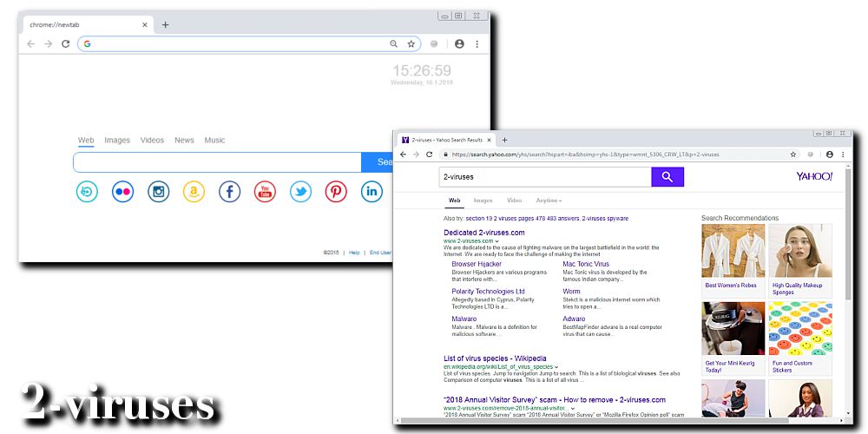Open the 2018 Annual Visitor Survey scam result

[555, 399]
